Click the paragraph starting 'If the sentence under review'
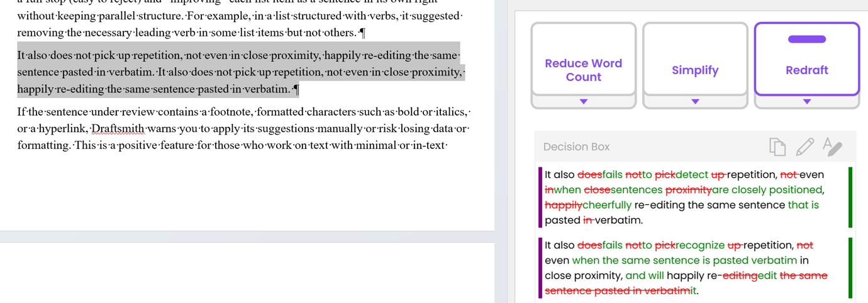 click(x=243, y=129)
